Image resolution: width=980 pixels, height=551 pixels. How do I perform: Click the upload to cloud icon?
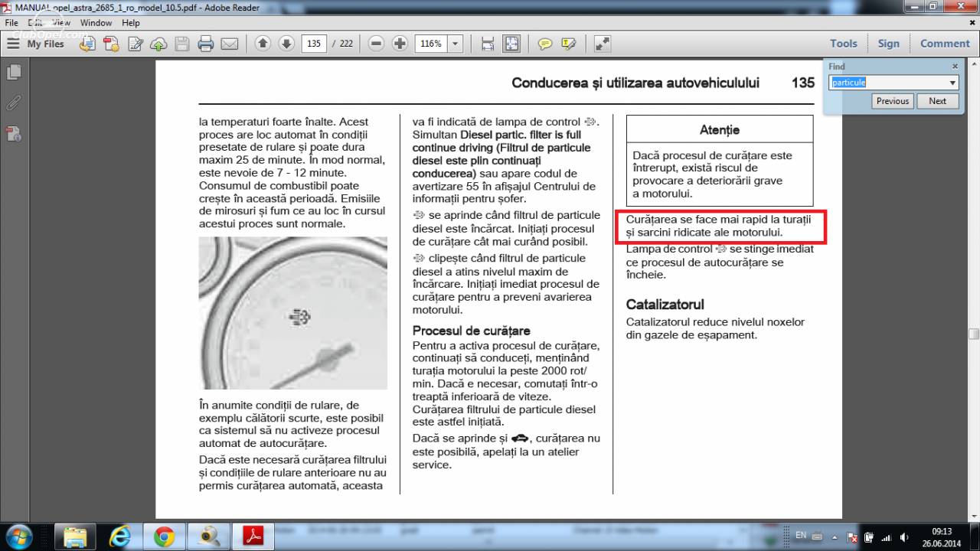[x=158, y=44]
